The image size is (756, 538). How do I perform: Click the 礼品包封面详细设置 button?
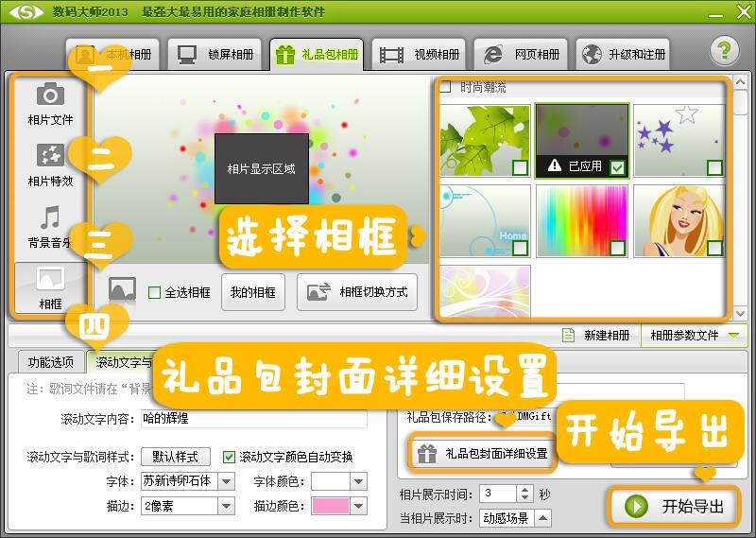coord(482,454)
